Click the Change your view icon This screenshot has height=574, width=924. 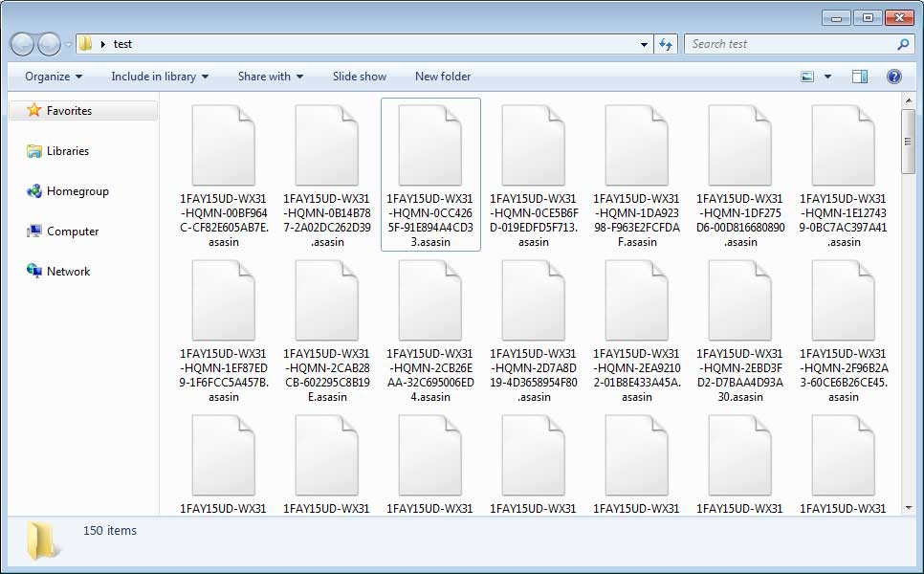(x=807, y=77)
